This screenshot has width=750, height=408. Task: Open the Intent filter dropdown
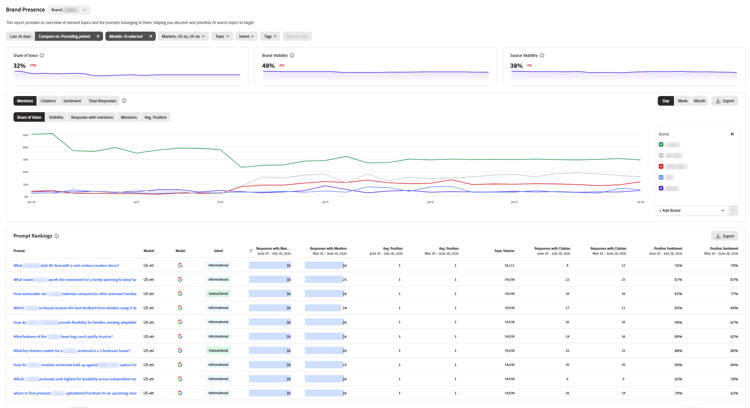pyautogui.click(x=246, y=36)
